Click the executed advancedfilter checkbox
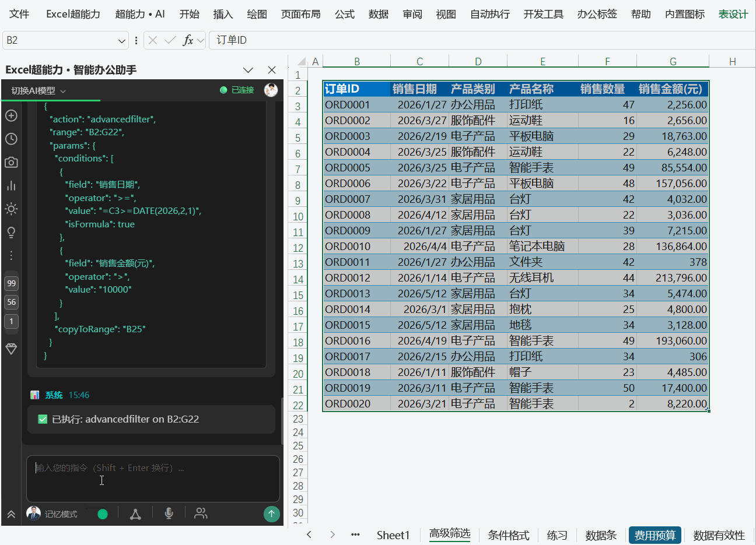 [x=43, y=419]
